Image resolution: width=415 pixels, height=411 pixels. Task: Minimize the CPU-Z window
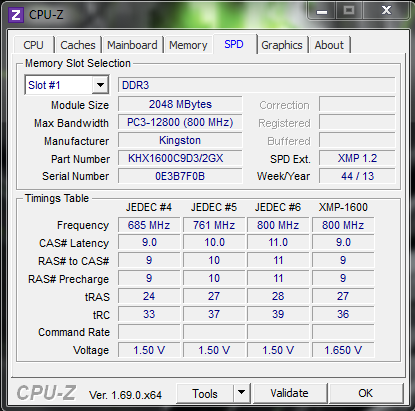(x=322, y=12)
